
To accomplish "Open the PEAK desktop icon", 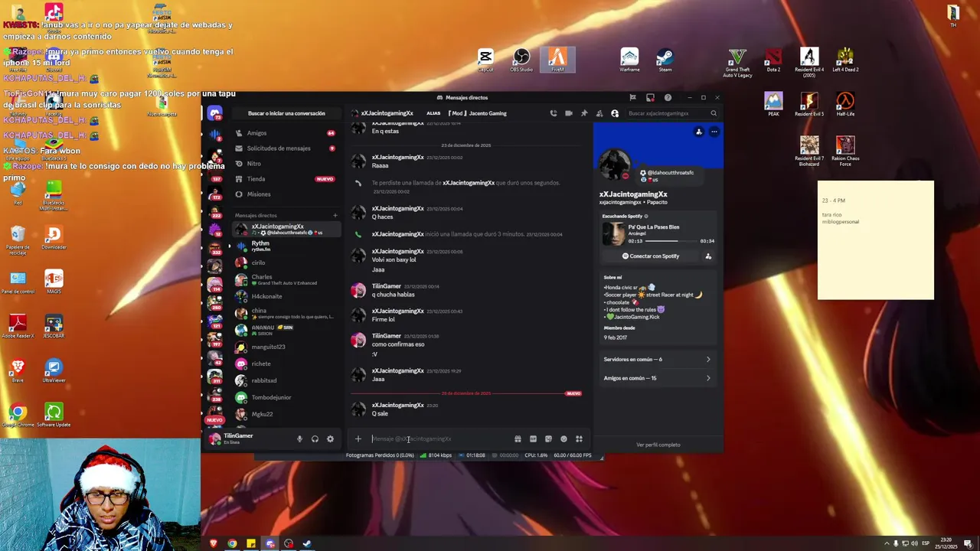I will (x=773, y=105).
